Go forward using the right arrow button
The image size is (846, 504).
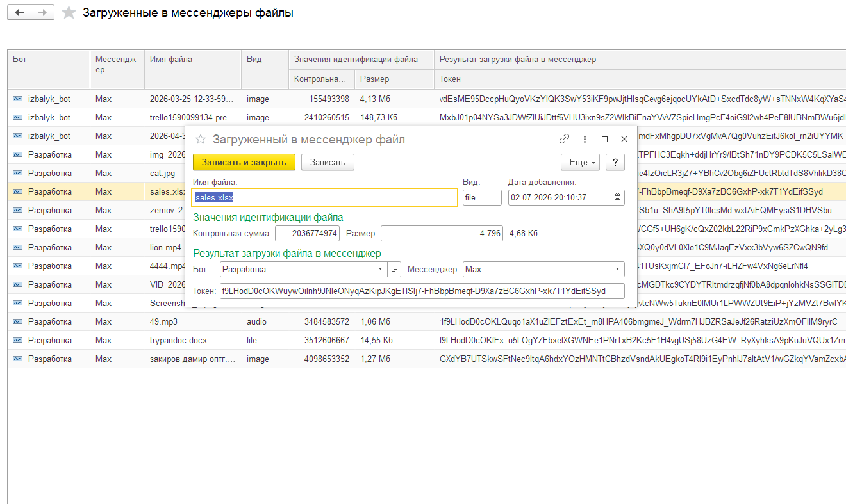click(42, 13)
